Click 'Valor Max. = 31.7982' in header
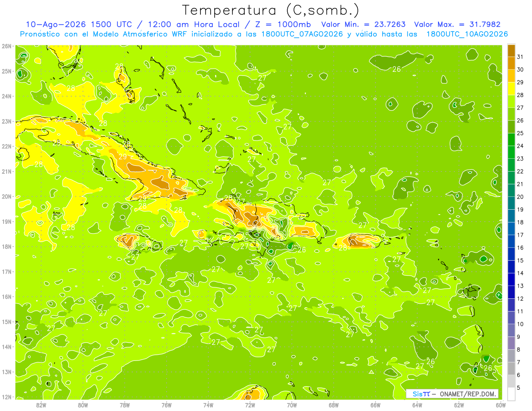Screen dimensions: 532x411 [x=457, y=24]
